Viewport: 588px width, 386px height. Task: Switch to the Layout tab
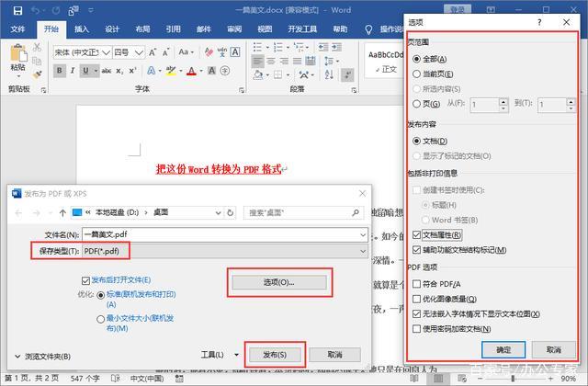[142, 28]
